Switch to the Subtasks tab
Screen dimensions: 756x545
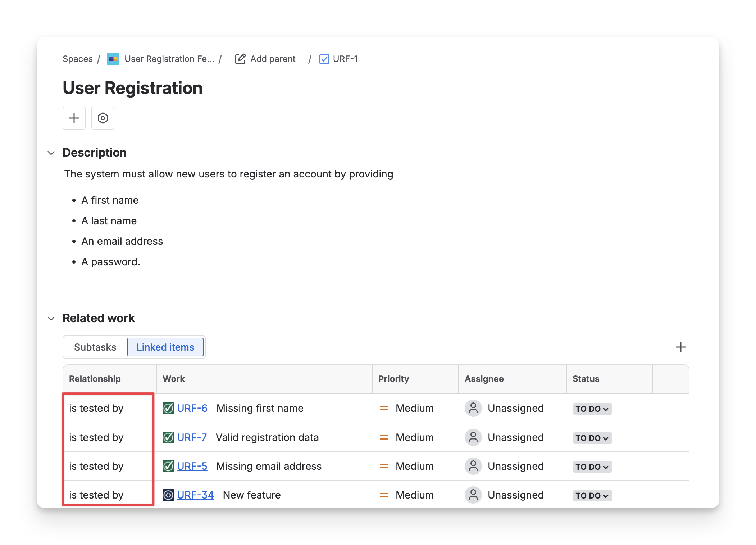click(95, 347)
